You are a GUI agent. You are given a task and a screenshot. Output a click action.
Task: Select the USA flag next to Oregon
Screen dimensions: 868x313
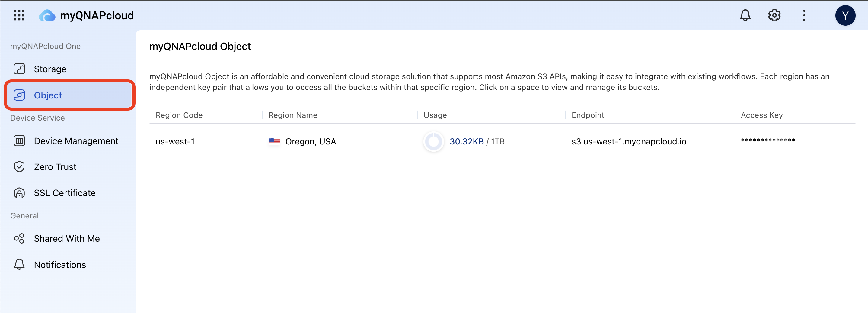[x=274, y=141]
